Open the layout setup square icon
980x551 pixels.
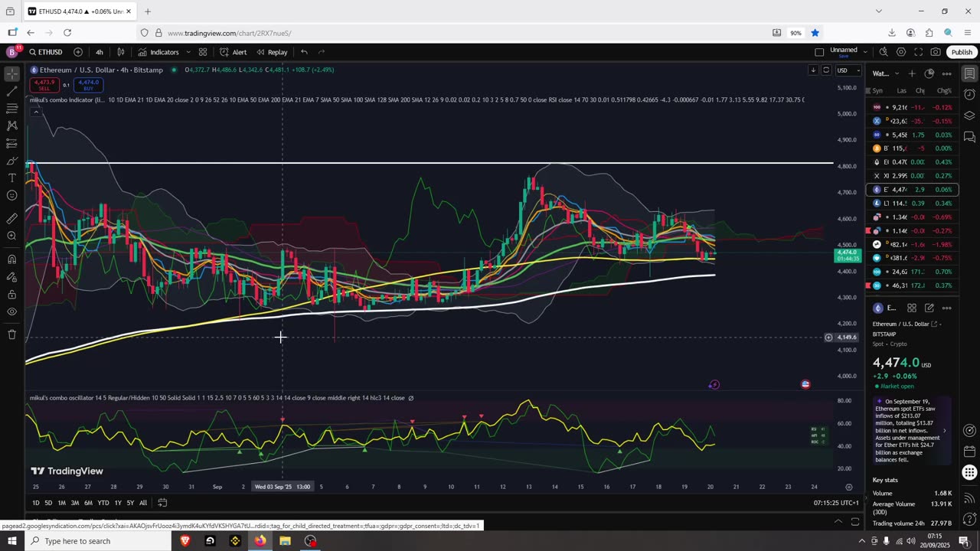coord(819,52)
